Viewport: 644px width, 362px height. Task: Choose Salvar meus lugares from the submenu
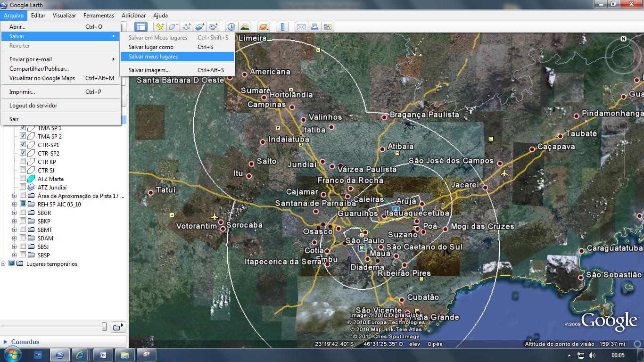coord(153,57)
